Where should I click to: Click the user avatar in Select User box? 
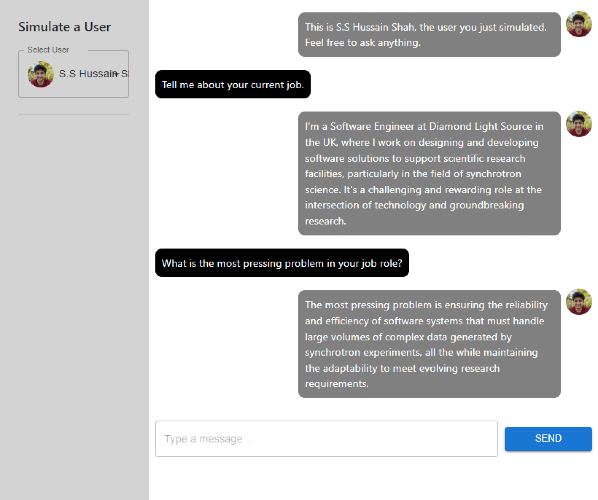pos(41,74)
